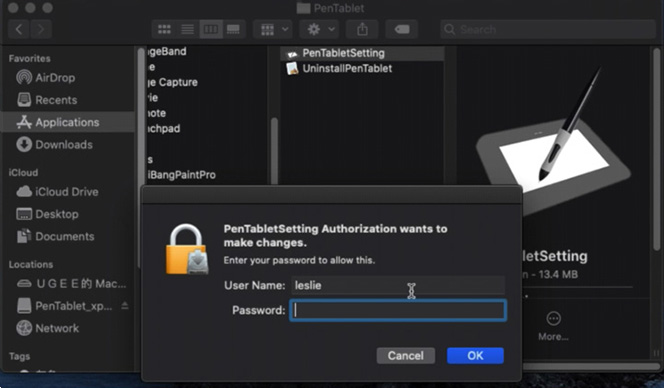
Task: Click the Password input field
Action: pos(398,310)
